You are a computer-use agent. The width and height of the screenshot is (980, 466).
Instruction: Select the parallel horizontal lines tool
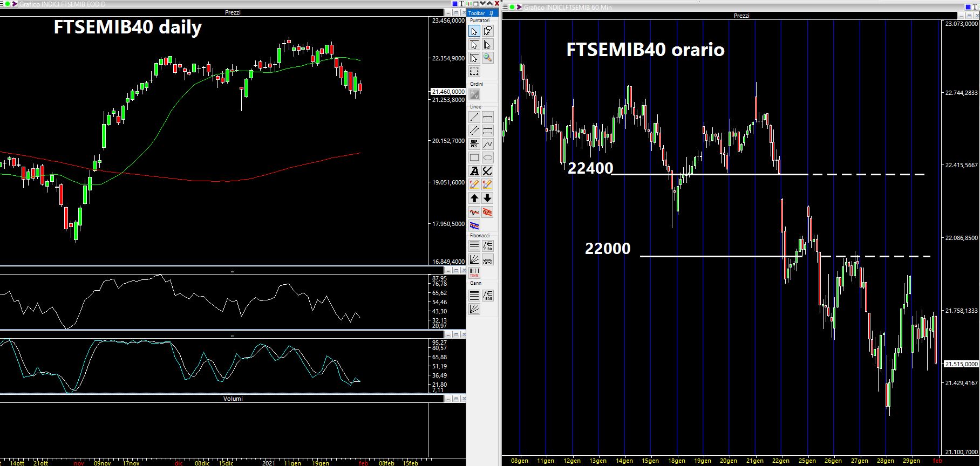coord(487,131)
